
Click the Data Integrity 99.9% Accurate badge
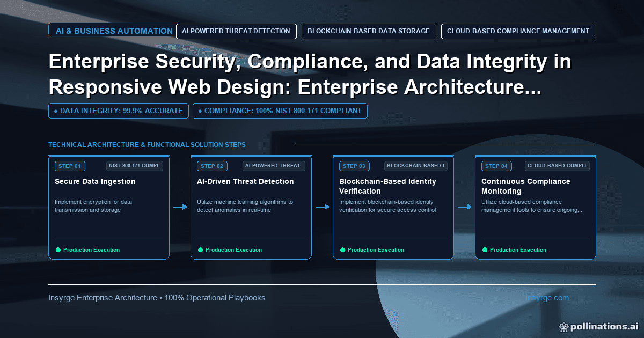click(x=119, y=111)
